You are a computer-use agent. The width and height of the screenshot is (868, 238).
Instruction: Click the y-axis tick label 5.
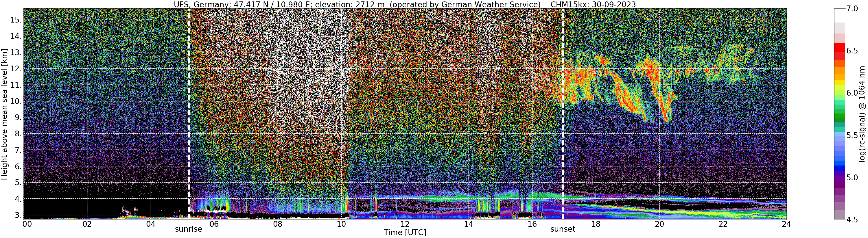point(18,183)
